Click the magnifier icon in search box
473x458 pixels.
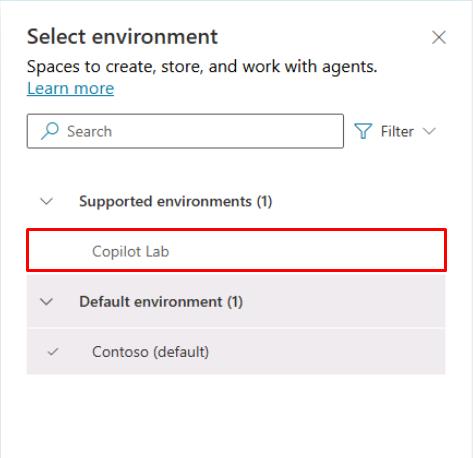click(50, 131)
